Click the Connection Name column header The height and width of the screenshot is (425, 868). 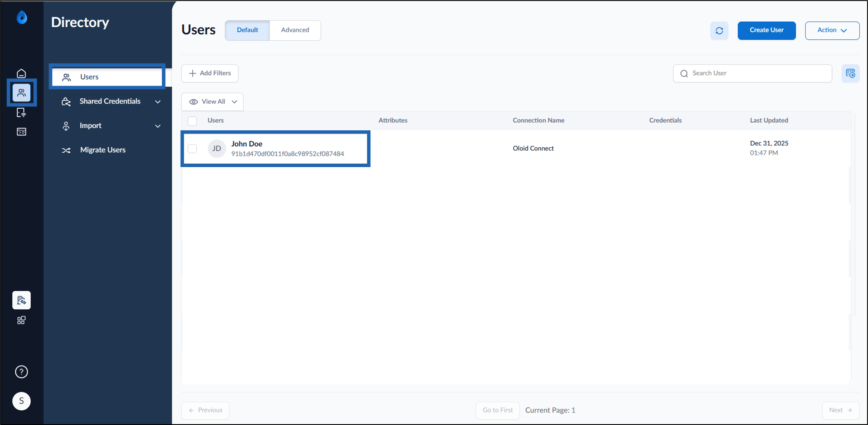pos(538,120)
